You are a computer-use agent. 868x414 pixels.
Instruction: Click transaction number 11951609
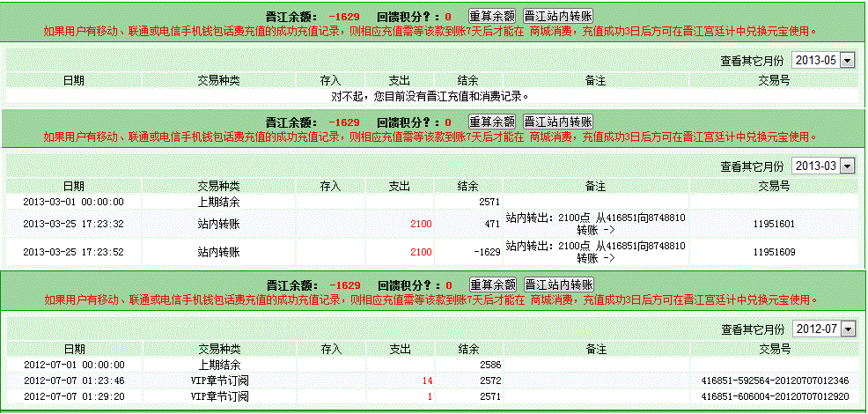(x=774, y=252)
